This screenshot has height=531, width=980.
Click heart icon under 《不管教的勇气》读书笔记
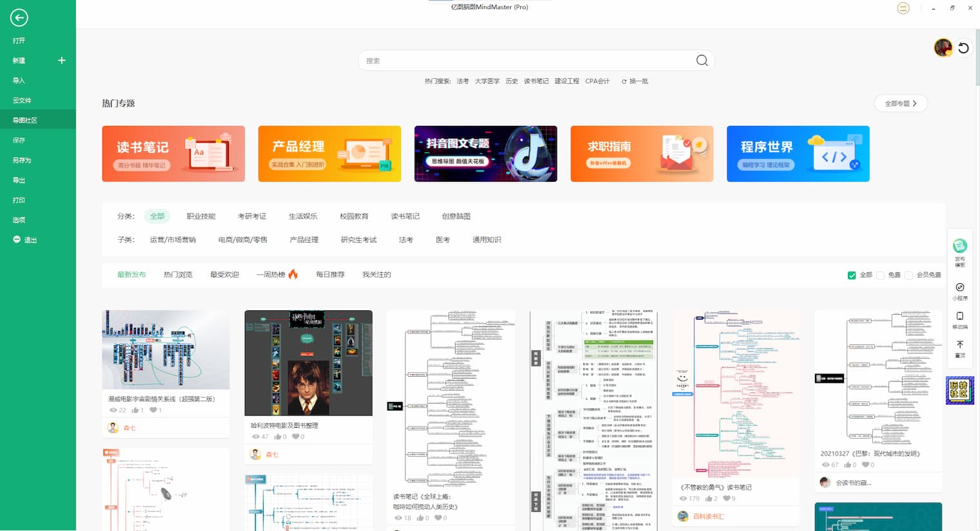(727, 498)
